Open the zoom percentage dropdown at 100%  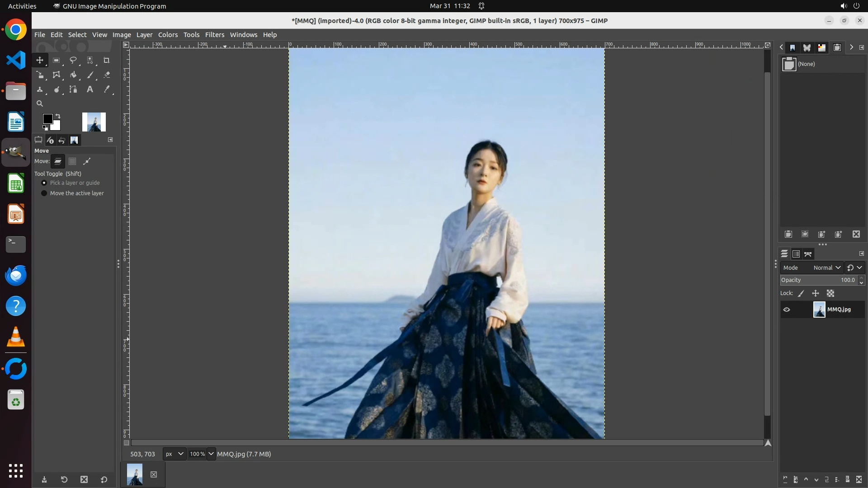click(211, 454)
